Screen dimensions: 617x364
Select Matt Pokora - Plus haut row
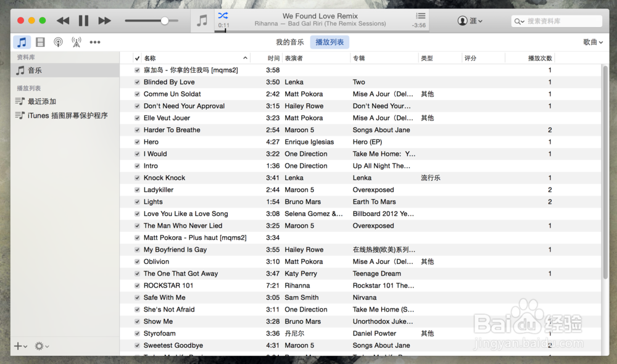[360, 238]
